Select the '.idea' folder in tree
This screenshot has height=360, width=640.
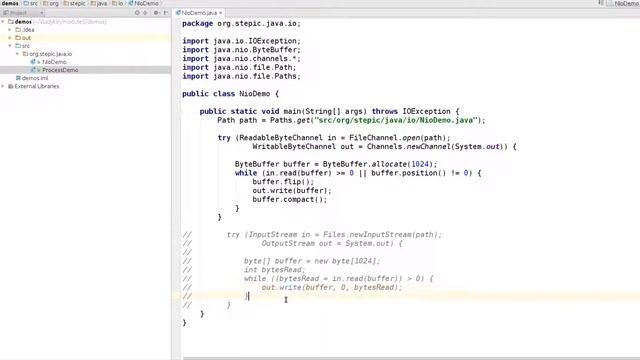pyautogui.click(x=28, y=30)
